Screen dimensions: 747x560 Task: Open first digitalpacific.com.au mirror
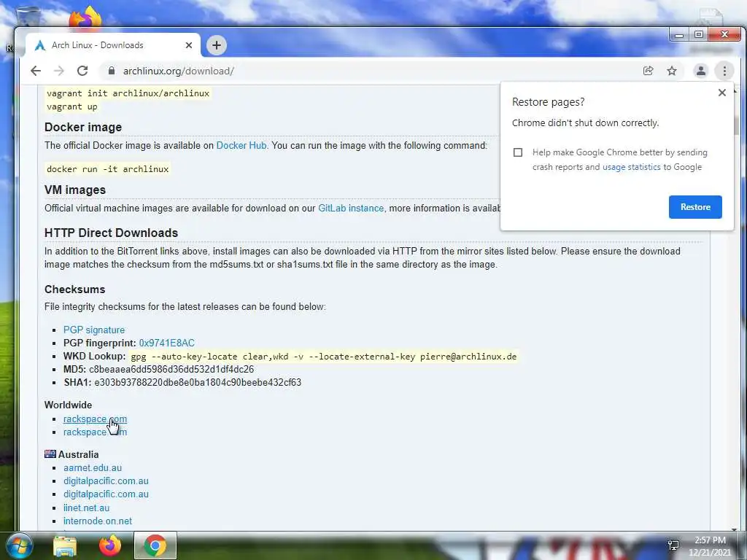106,481
